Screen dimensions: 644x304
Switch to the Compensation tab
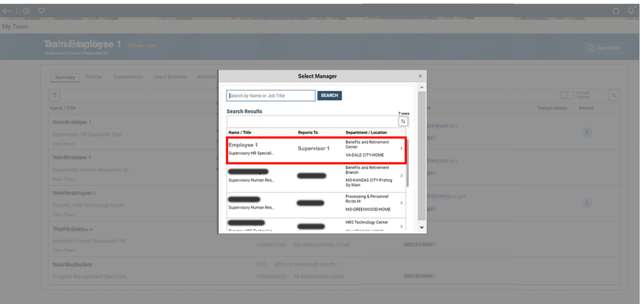coord(128,77)
